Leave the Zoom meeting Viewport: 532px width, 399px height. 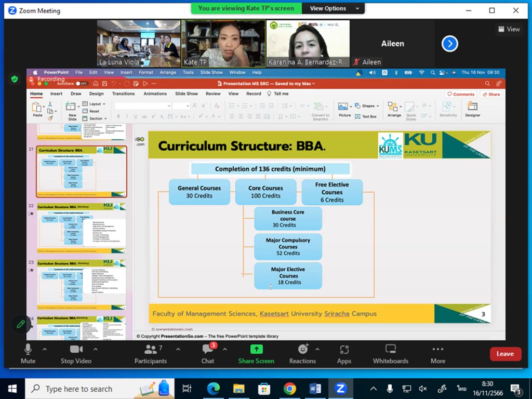tap(505, 354)
